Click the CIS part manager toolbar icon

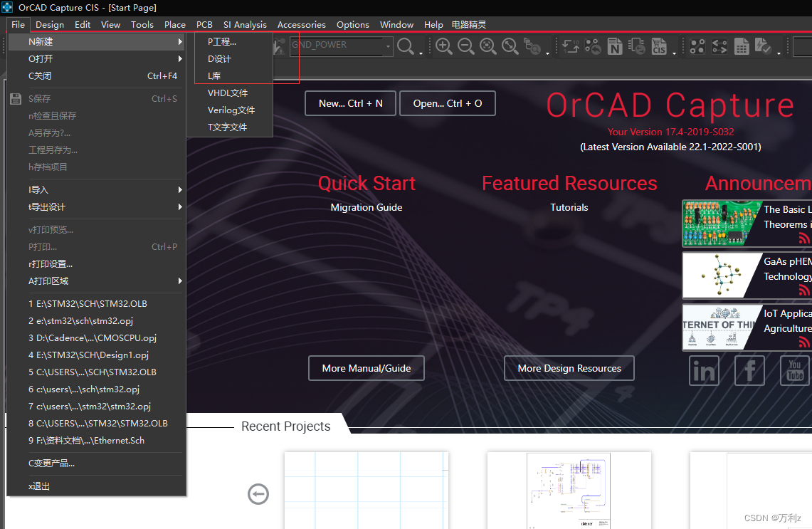660,46
